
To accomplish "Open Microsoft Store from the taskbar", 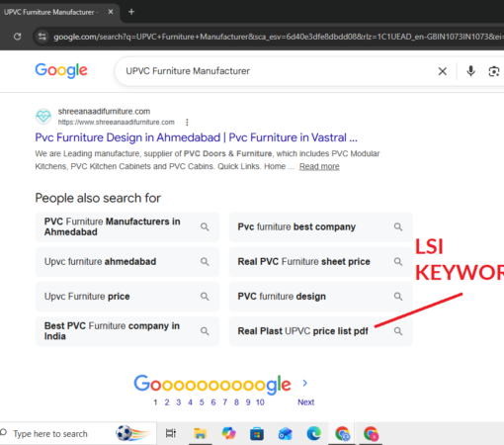I will point(257,433).
